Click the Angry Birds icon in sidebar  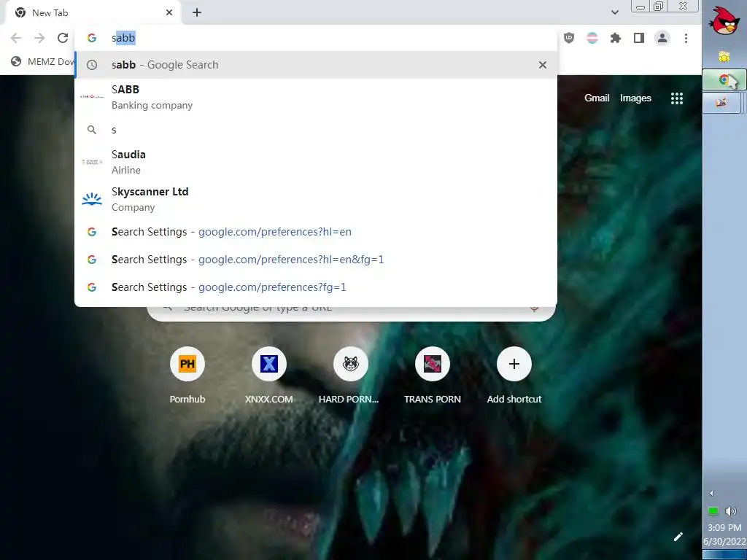[724, 21]
